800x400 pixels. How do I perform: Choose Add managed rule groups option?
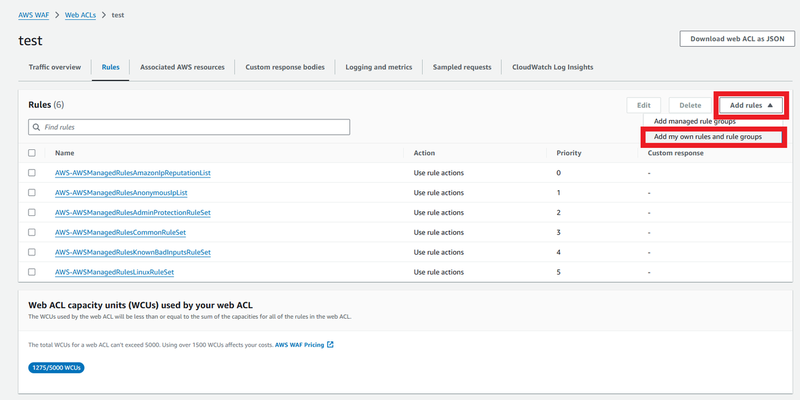(x=694, y=121)
